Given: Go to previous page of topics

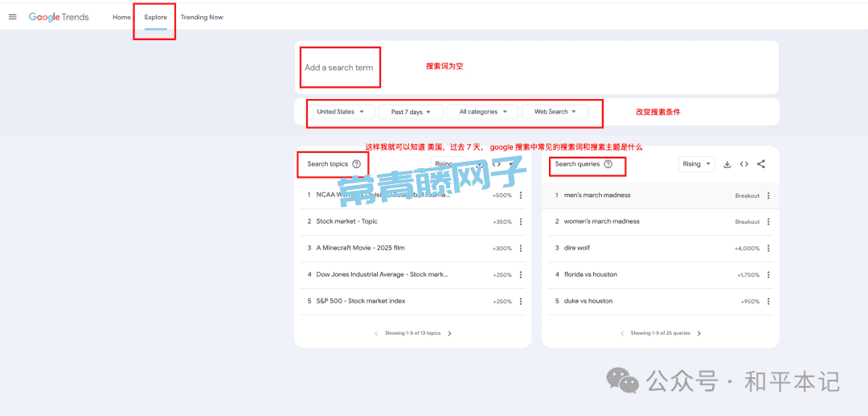Looking at the screenshot, I should click(x=376, y=333).
